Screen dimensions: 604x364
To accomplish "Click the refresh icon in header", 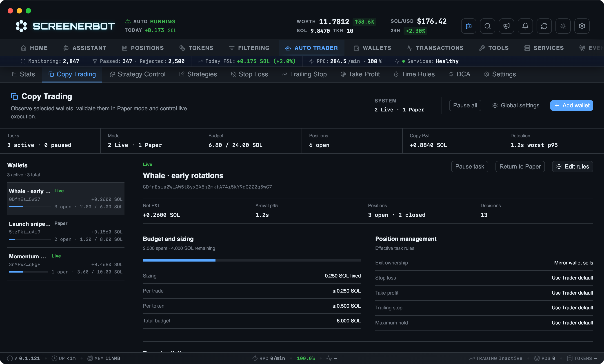I will [x=544, y=26].
